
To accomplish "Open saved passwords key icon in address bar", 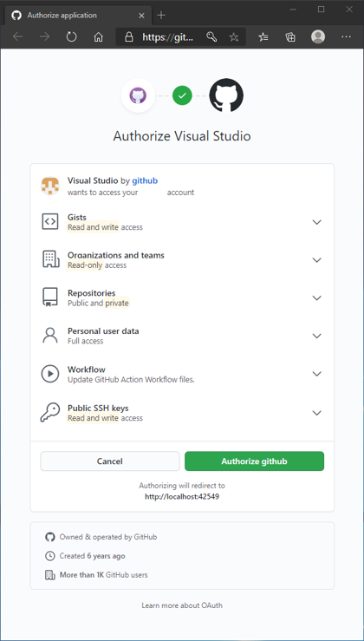I will click(x=211, y=37).
